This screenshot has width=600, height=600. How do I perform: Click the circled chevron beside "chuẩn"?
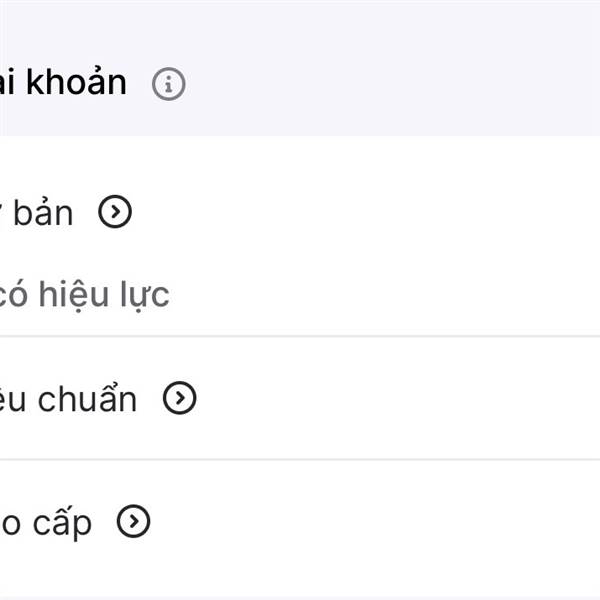tap(180, 399)
